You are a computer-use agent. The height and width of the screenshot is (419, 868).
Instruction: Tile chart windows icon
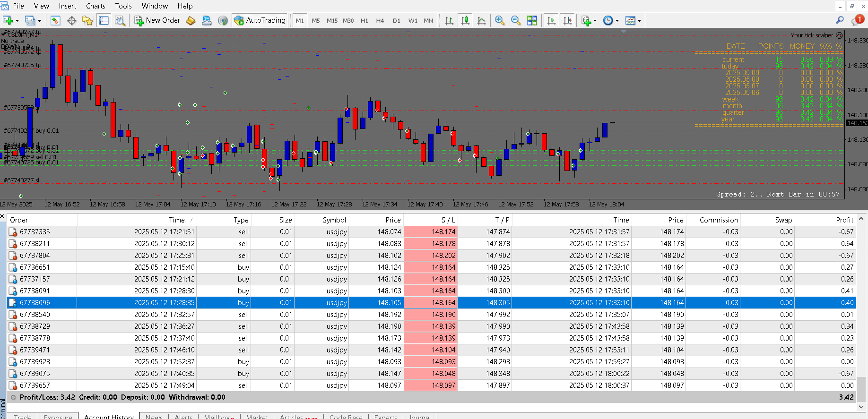click(x=532, y=20)
